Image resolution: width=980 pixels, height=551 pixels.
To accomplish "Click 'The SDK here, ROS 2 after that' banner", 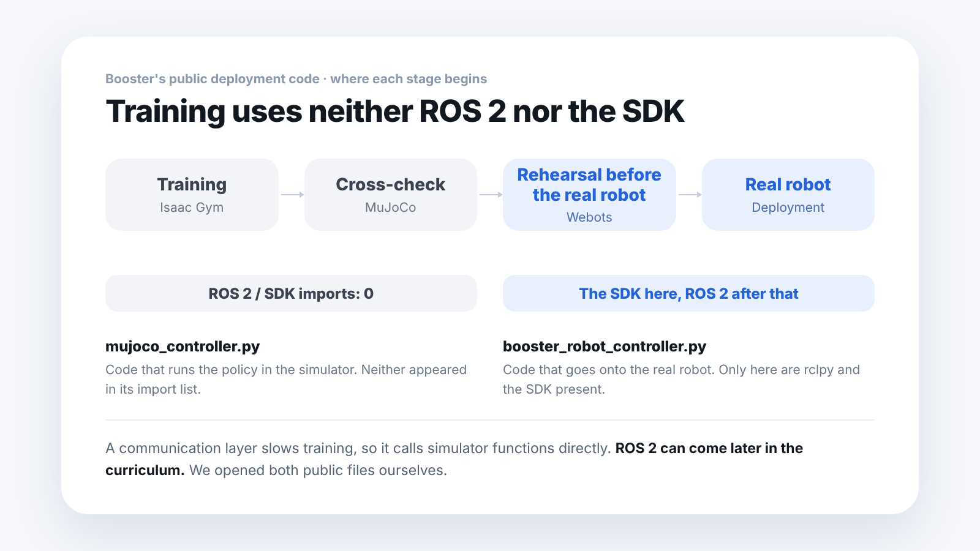I will click(688, 293).
